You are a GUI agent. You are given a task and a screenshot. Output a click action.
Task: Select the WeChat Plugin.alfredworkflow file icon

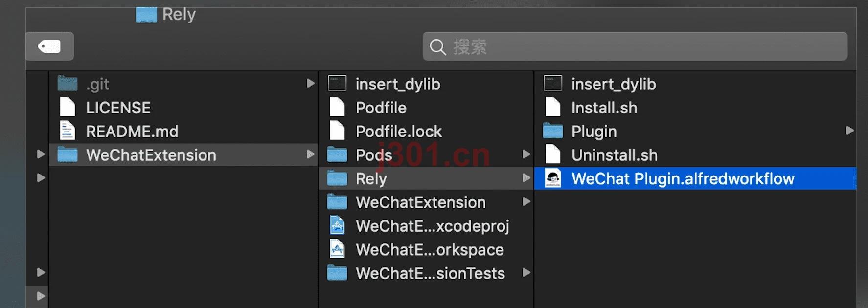click(x=553, y=178)
